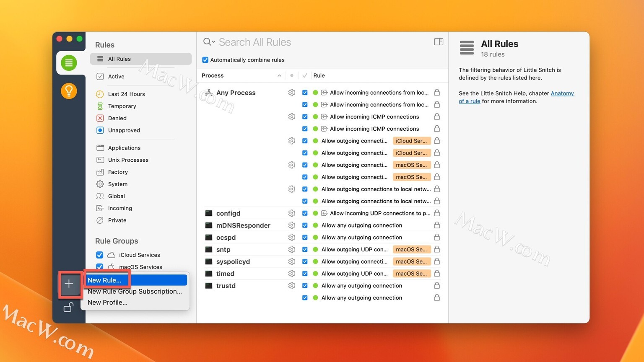Sort by Process column header
644x362 pixels.
(x=241, y=75)
